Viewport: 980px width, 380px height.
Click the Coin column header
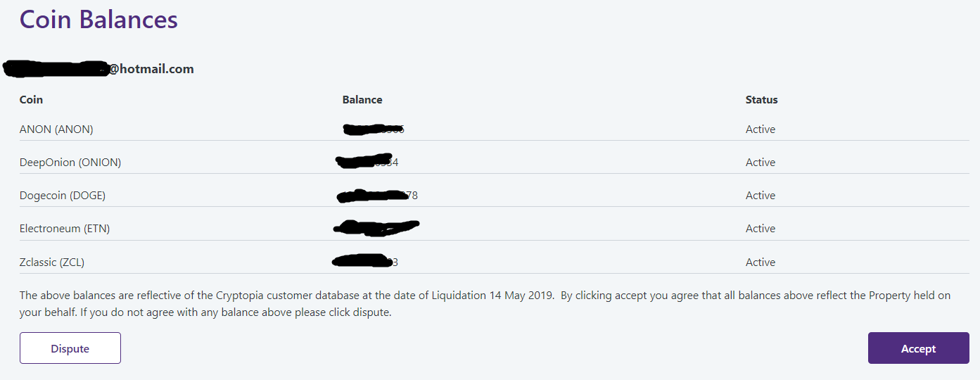[x=31, y=100]
